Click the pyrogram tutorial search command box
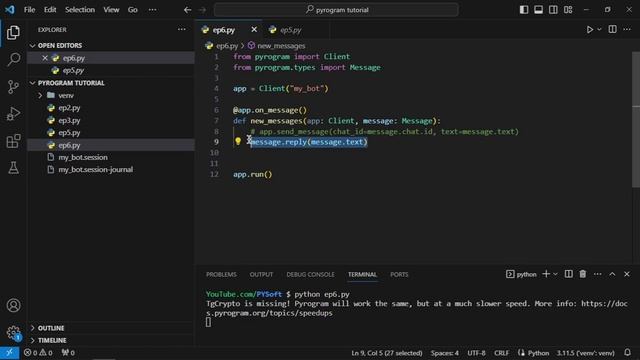 point(336,10)
